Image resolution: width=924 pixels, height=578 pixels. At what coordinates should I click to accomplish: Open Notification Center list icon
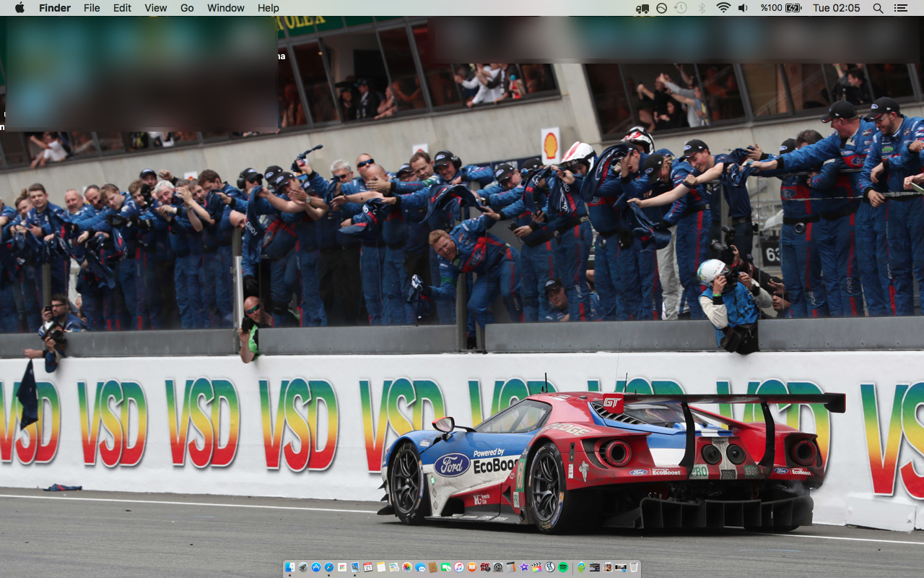[900, 8]
